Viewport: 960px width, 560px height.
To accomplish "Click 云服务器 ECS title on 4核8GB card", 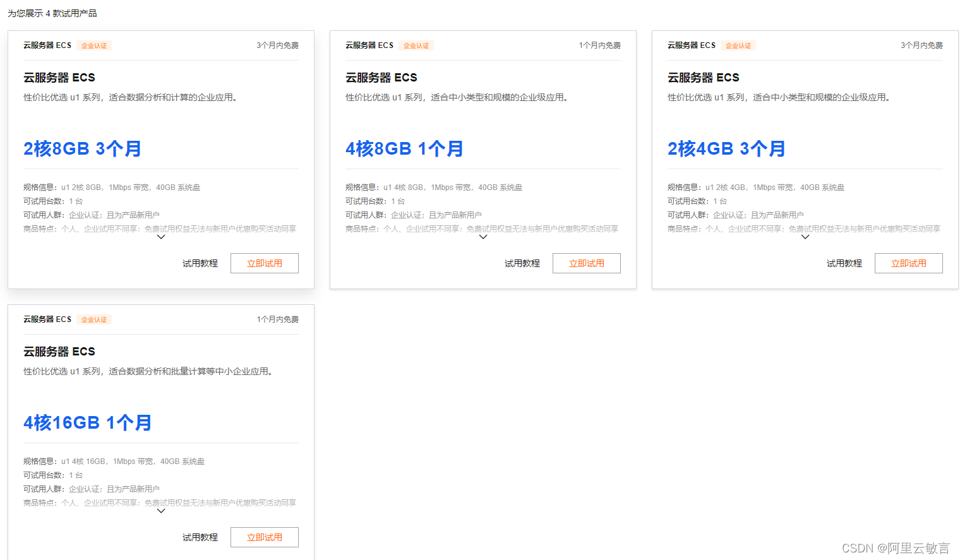I will click(x=381, y=78).
